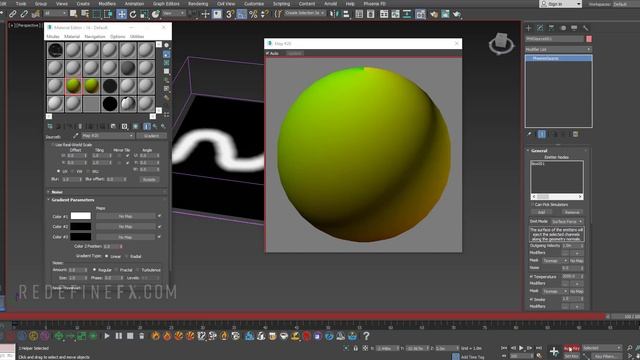The height and width of the screenshot is (360, 640).
Task: Click the Gradient map type button
Action: (x=151, y=136)
